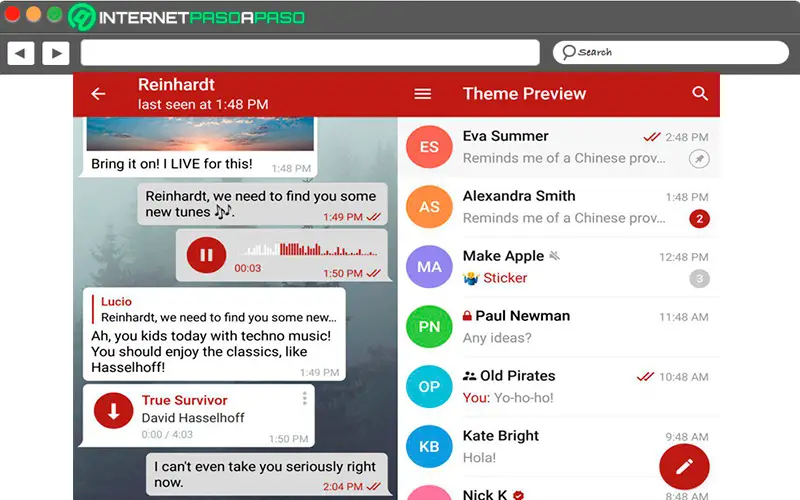Viewport: 800px width, 500px height.
Task: Click the Reinhardt contact name in header
Action: (176, 85)
